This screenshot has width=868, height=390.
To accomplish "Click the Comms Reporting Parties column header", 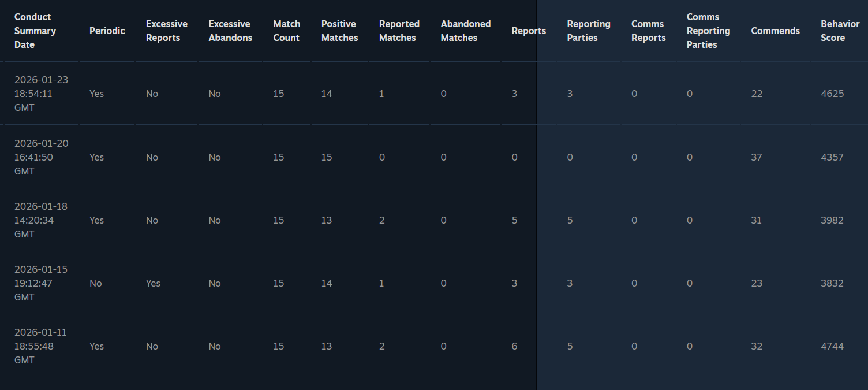I will (x=708, y=31).
